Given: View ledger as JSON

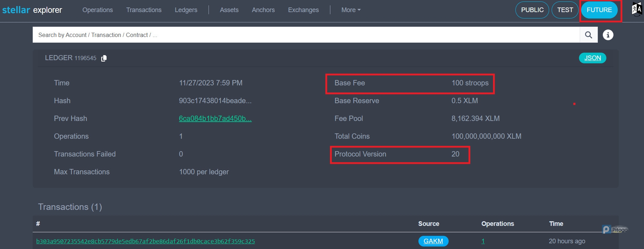Looking at the screenshot, I should [592, 58].
